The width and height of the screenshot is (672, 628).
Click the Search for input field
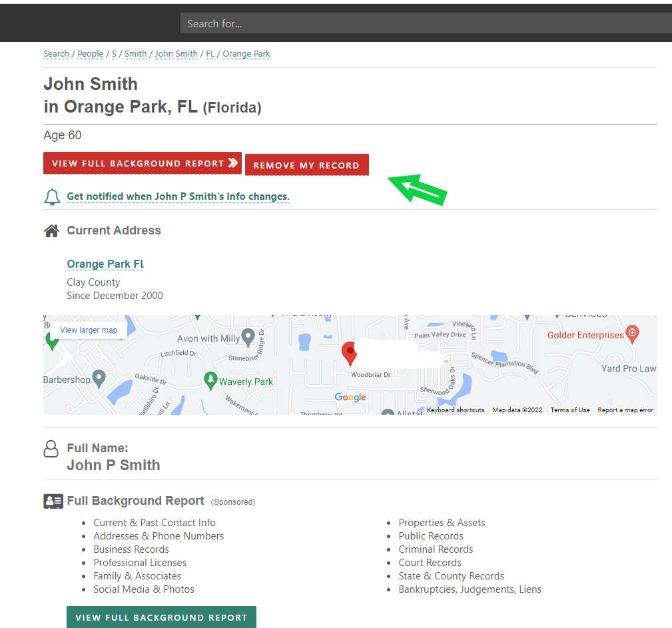point(426,23)
